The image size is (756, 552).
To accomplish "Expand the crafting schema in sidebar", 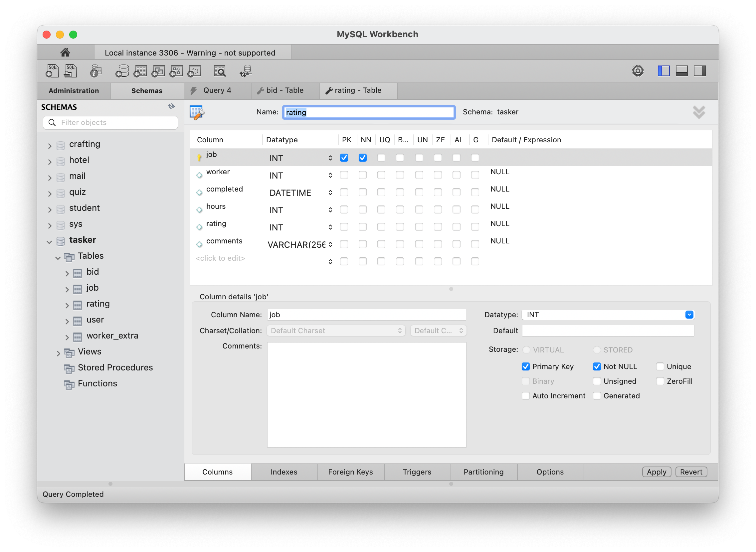I will 50,144.
